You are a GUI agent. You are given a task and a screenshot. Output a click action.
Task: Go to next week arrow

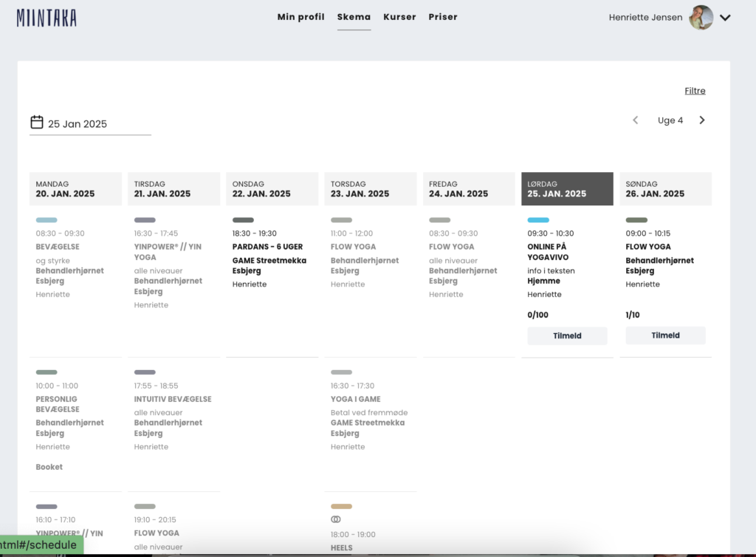[702, 120]
